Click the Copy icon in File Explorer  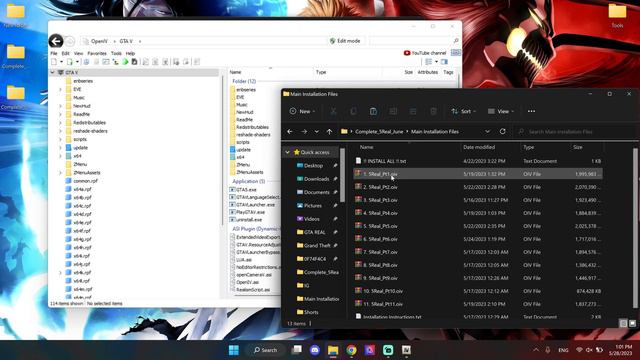click(353, 111)
